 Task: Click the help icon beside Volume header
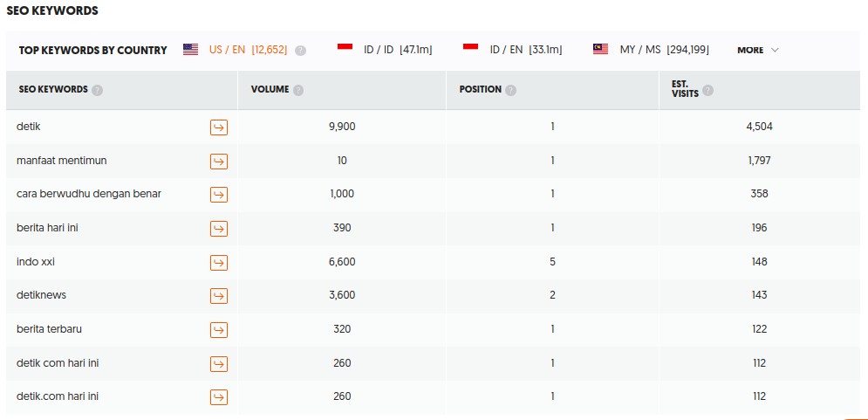298,90
